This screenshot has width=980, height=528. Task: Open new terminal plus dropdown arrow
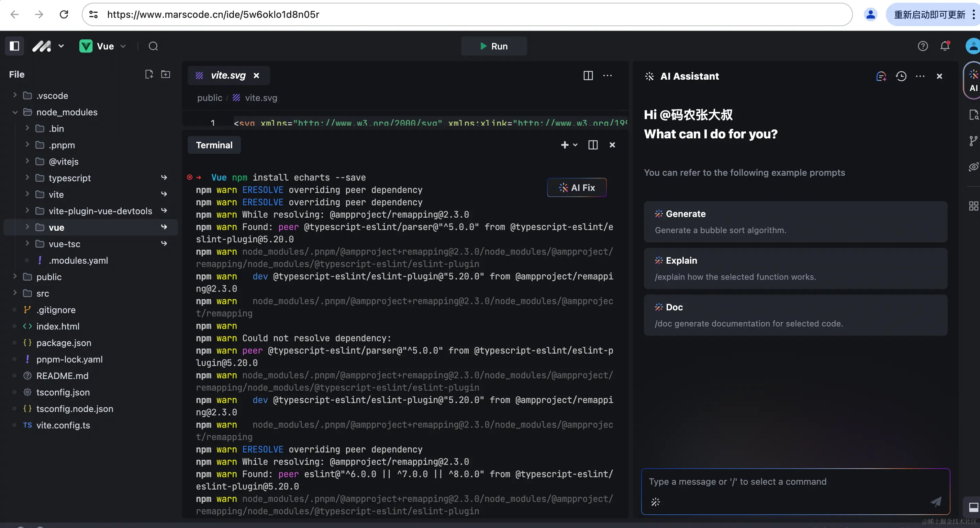click(x=575, y=145)
